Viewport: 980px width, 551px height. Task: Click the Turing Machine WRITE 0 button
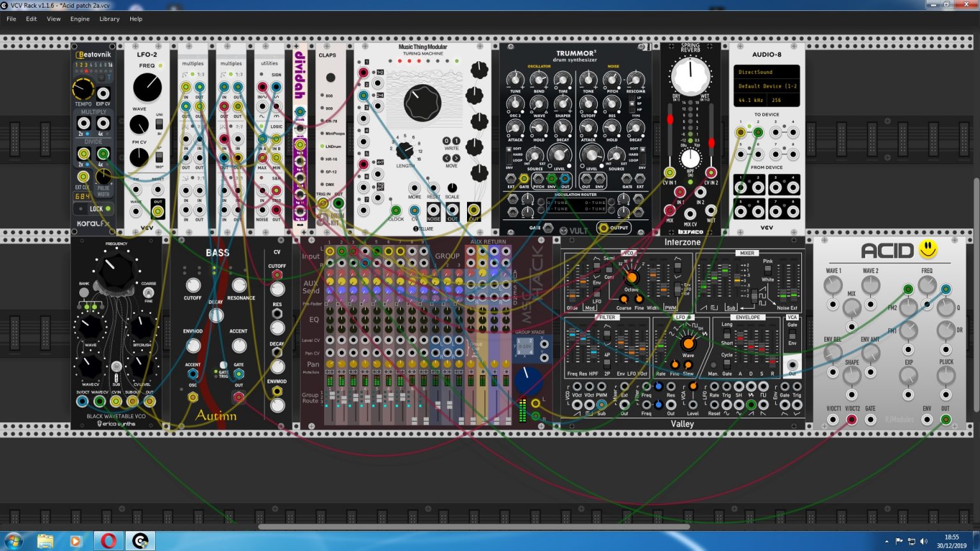point(447,141)
